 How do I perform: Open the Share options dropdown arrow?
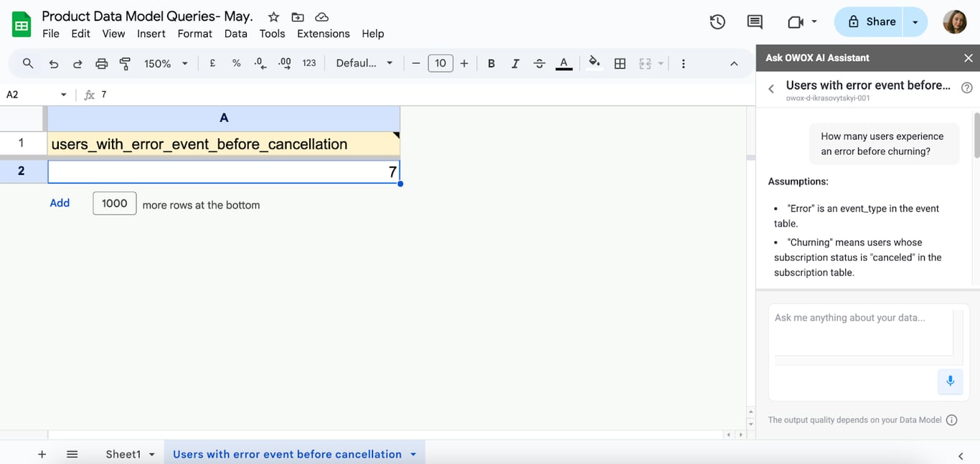915,22
